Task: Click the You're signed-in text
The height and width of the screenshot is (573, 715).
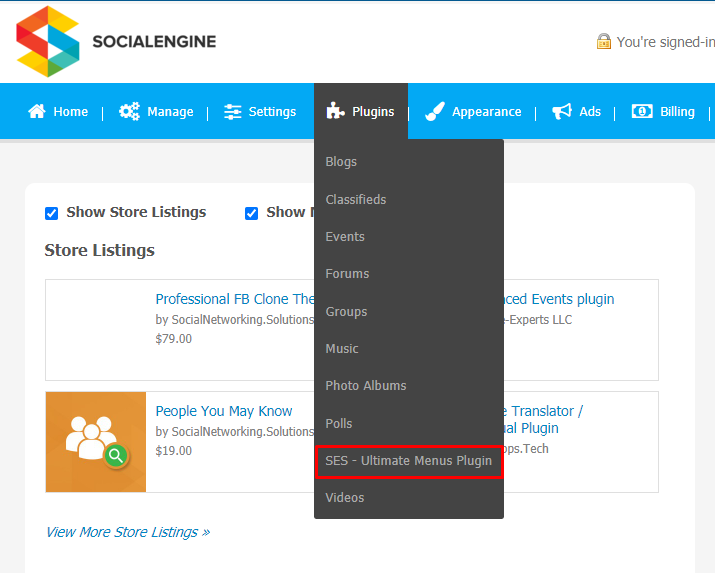Action: pyautogui.click(x=665, y=42)
